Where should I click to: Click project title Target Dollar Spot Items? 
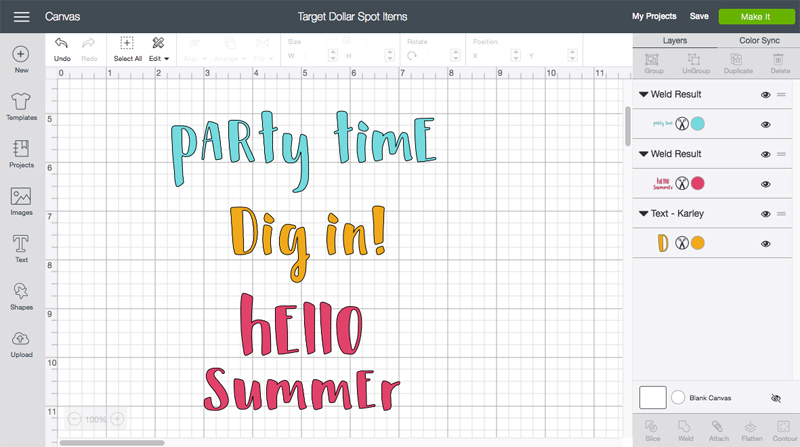[353, 17]
